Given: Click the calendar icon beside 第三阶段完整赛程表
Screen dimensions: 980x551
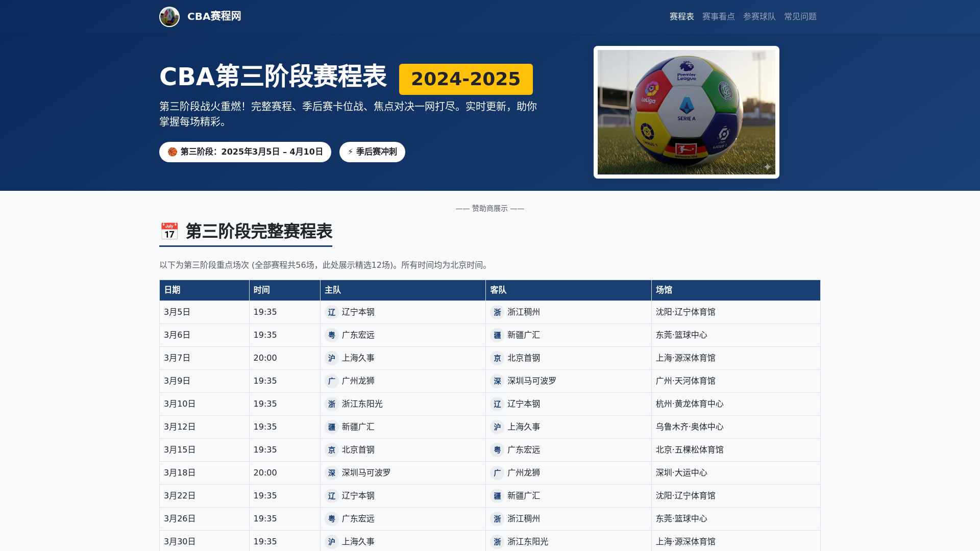Looking at the screenshot, I should click(x=169, y=231).
